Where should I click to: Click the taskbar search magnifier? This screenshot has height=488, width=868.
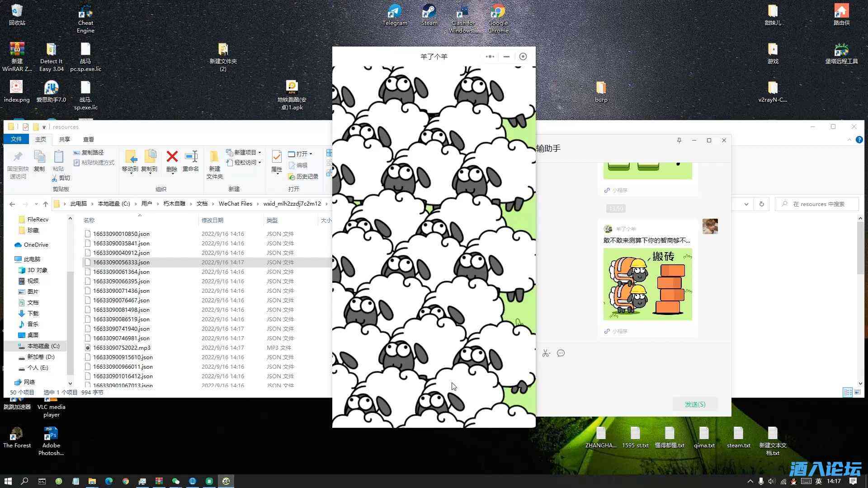[x=25, y=481]
